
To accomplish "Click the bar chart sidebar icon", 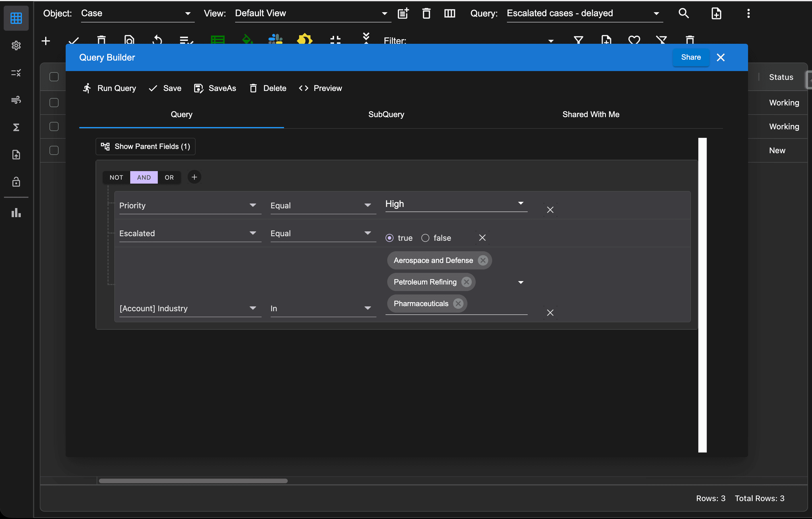I will pyautogui.click(x=16, y=213).
